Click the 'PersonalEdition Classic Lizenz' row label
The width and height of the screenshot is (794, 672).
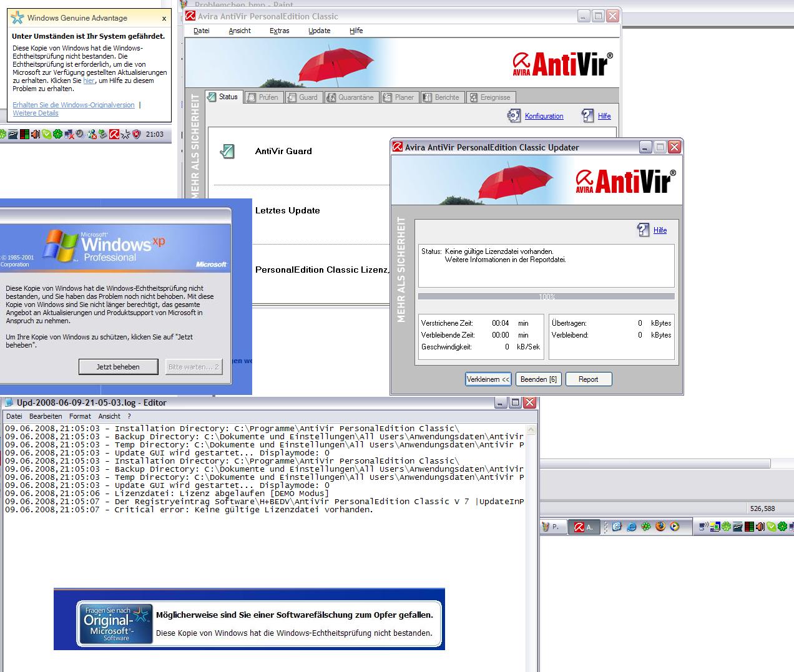[321, 270]
